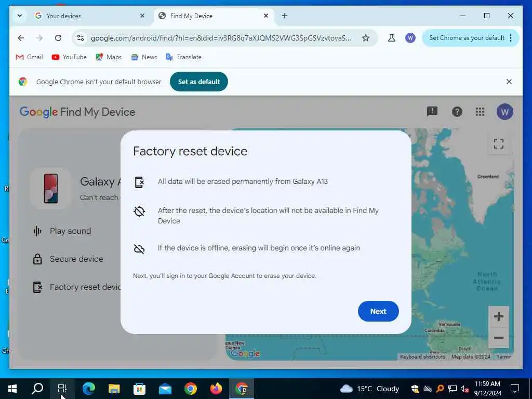Open Gmail bookmark
This screenshot has height=399, width=532.
coord(29,57)
